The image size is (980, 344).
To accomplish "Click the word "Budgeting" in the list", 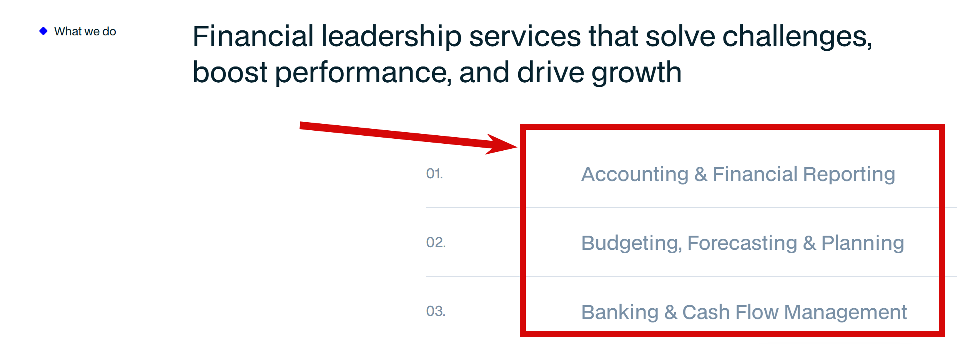I will [x=632, y=244].
